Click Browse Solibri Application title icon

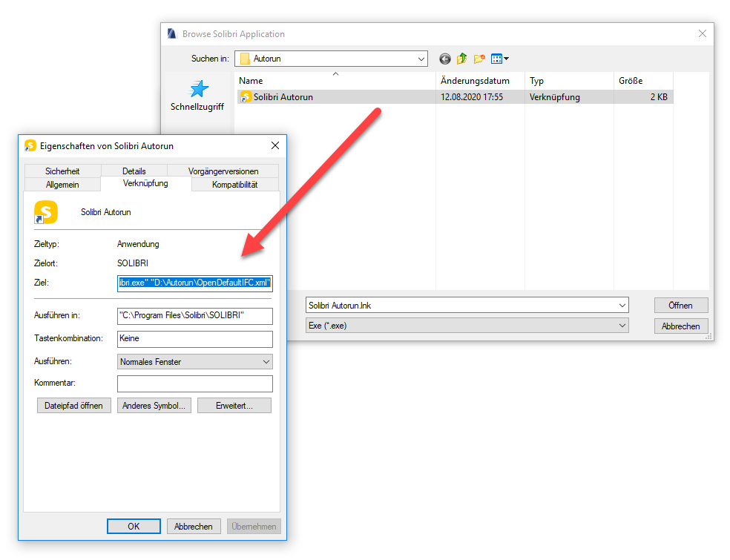(x=172, y=34)
